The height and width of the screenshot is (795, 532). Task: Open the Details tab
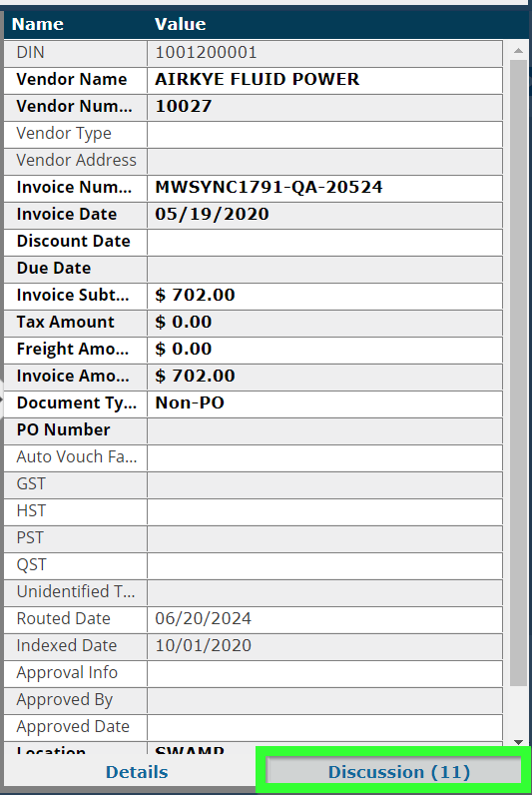click(x=137, y=772)
